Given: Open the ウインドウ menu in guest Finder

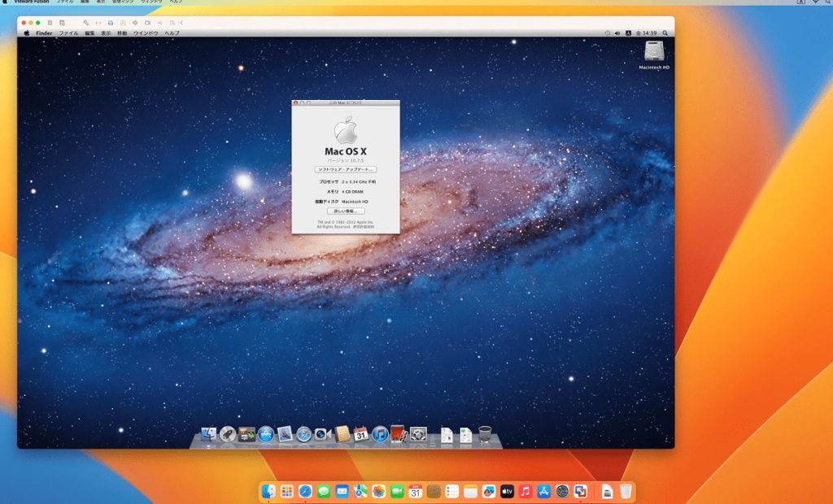Looking at the screenshot, I should click(x=146, y=33).
